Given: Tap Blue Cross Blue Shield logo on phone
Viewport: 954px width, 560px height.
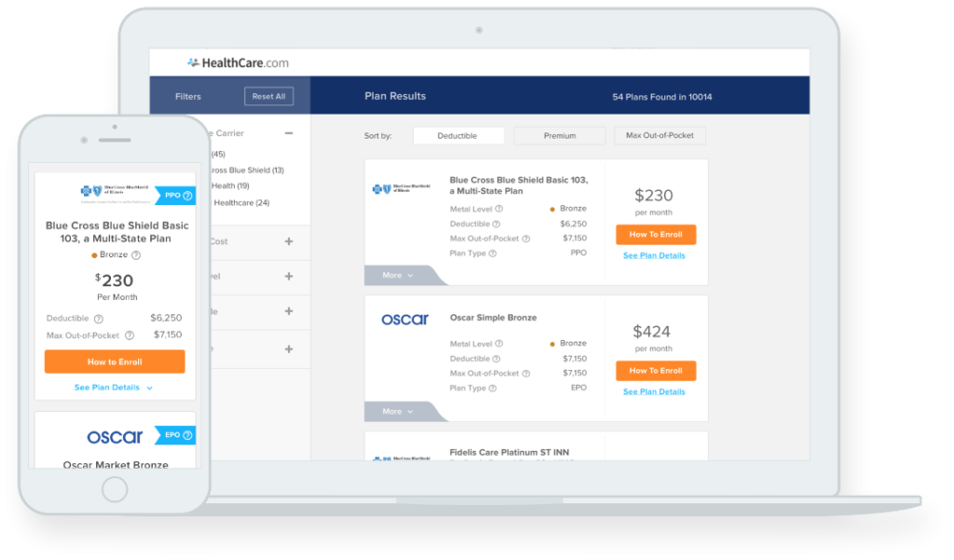Looking at the screenshot, I should pos(116,194).
